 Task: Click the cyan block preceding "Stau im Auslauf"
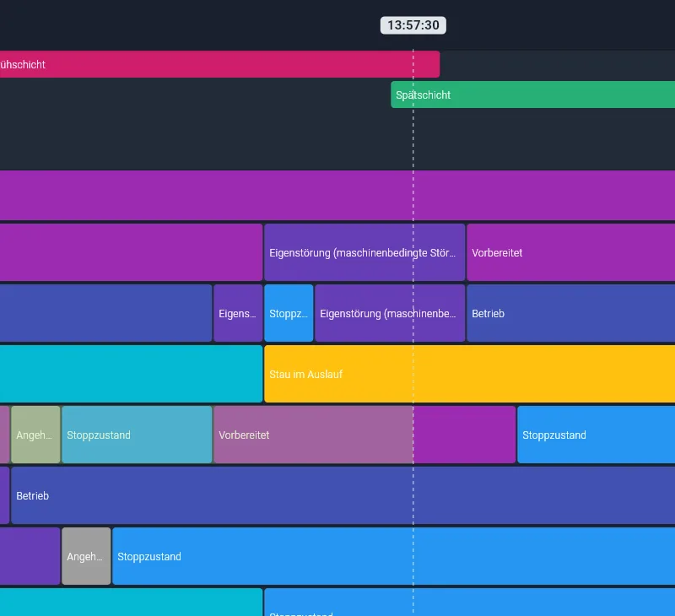pyautogui.click(x=132, y=374)
